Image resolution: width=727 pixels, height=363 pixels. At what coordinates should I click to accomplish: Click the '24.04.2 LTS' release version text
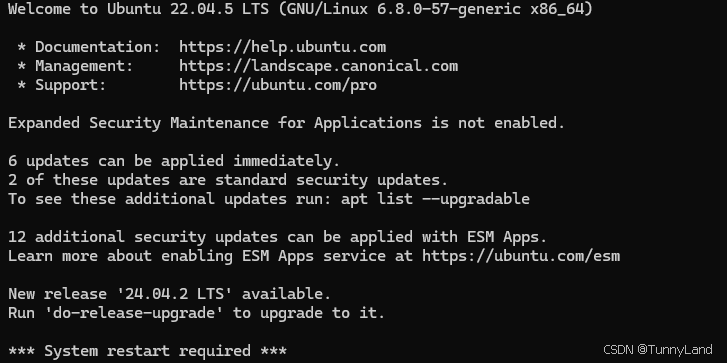point(170,294)
